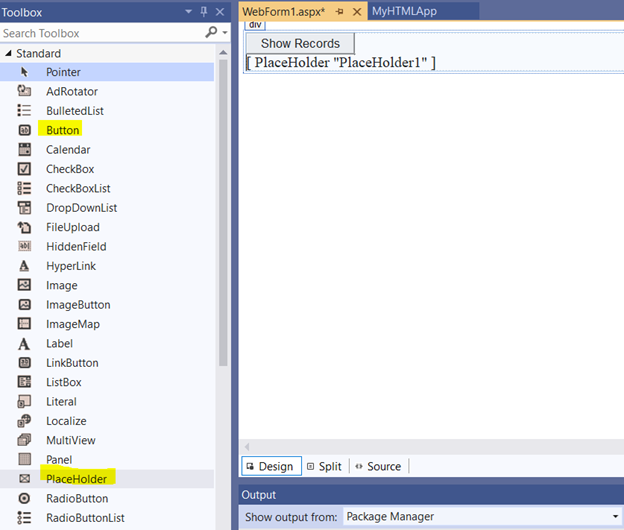Choose the Panel control icon
The width and height of the screenshot is (624, 530).
[24, 459]
